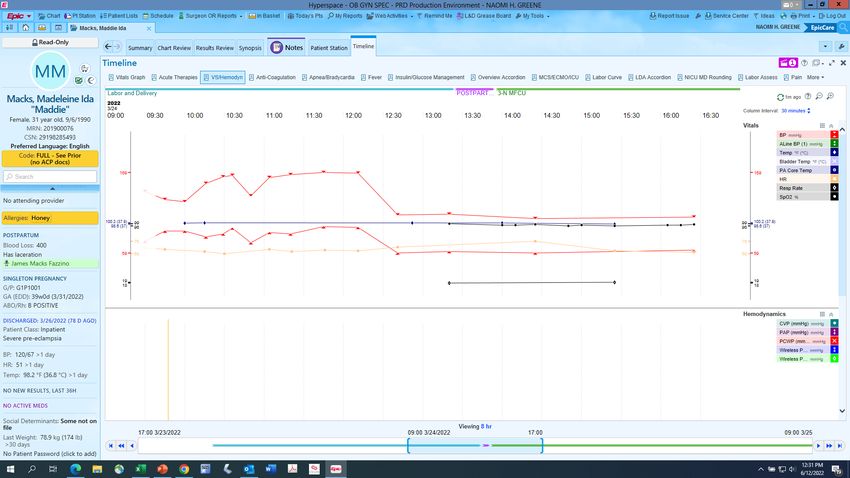Switch to the Patient Station tab
850x478 pixels.
[329, 48]
